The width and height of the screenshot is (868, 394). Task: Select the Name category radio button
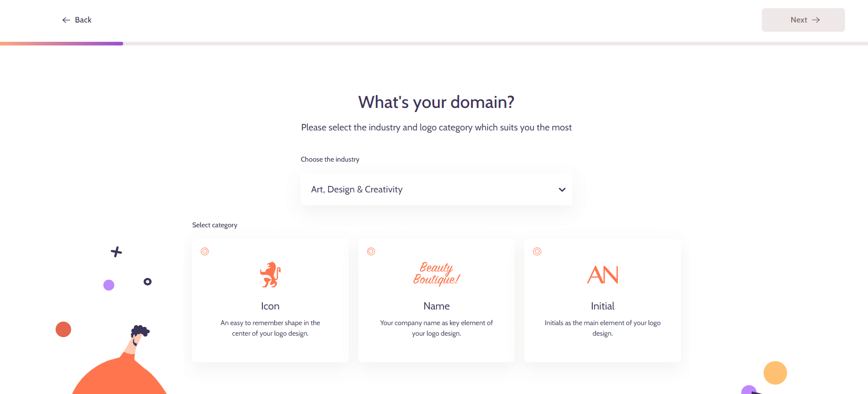(371, 251)
